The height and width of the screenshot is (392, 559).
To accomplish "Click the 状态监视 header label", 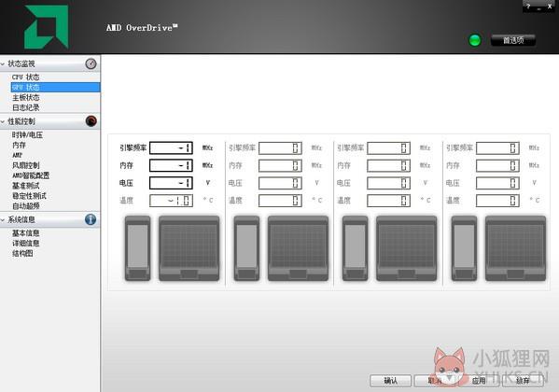I will 21,63.
